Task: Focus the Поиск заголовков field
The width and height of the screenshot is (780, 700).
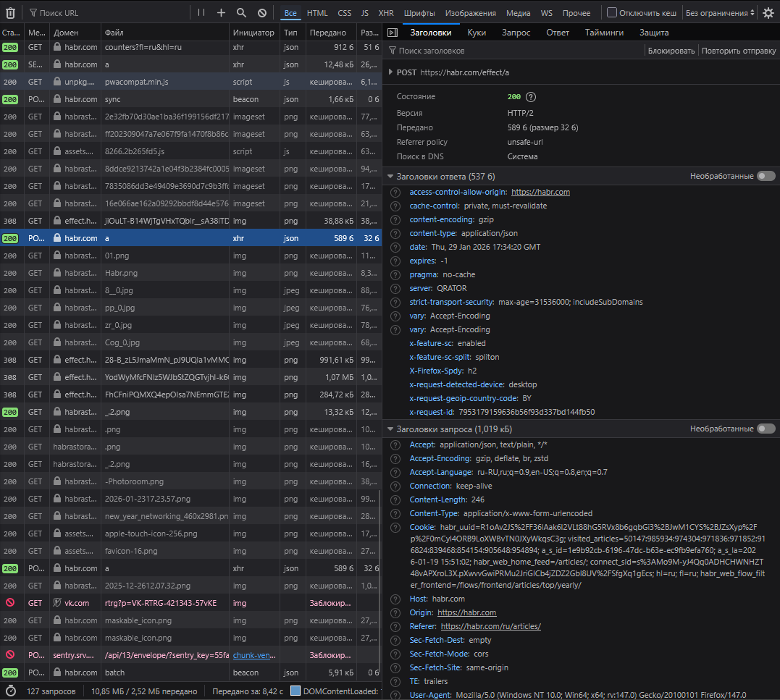Action: coord(512,51)
